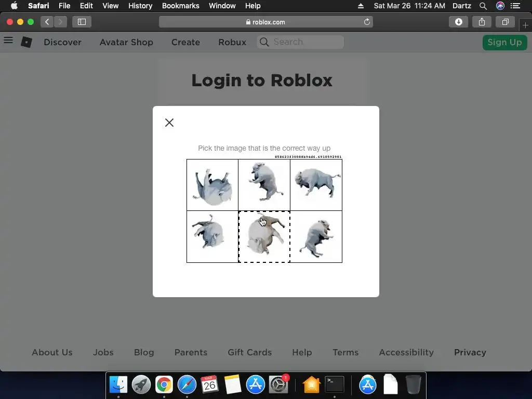Click the search magnifier icon in Roblox
Viewport: 532px width, 399px height.
[x=264, y=42]
